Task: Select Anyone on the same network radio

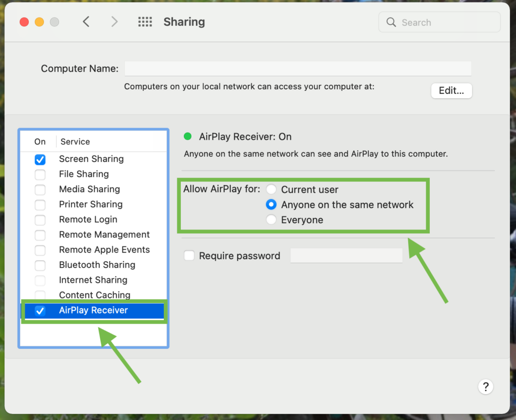Action: 271,204
